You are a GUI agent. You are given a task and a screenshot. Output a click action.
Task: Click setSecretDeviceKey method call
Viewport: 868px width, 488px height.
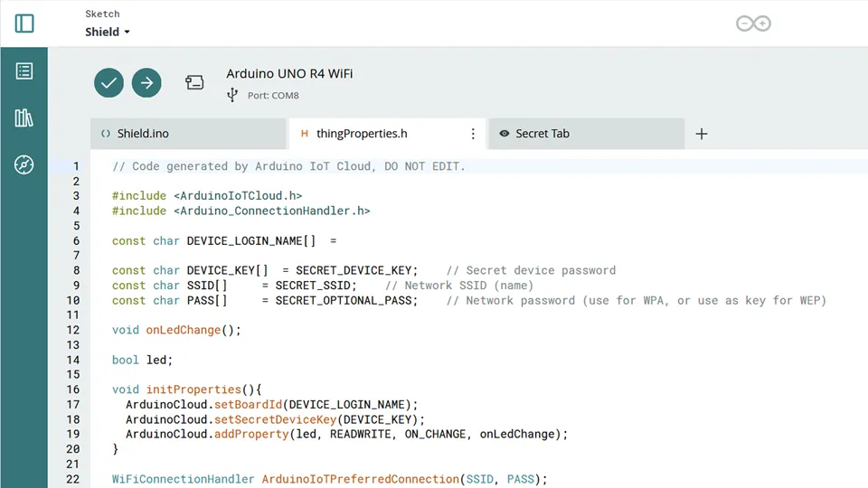275,419
